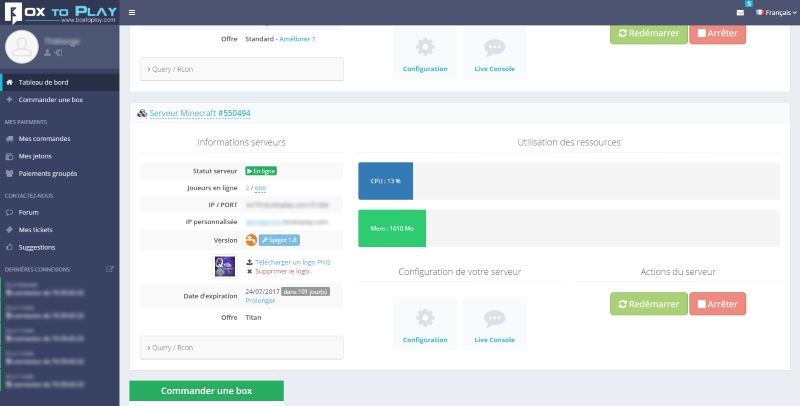This screenshot has height=406, width=800.
Task: Click the Spigot 1.8 version button
Action: coord(279,240)
